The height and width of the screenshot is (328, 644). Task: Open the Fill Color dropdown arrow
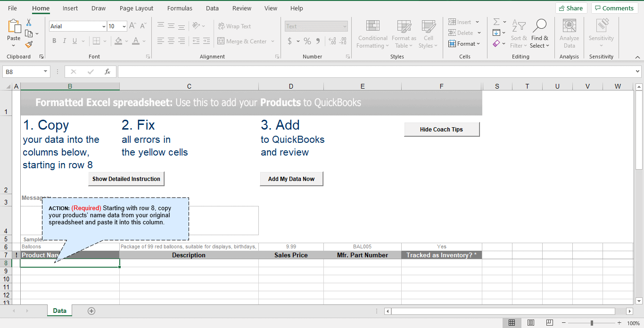pyautogui.click(x=126, y=41)
